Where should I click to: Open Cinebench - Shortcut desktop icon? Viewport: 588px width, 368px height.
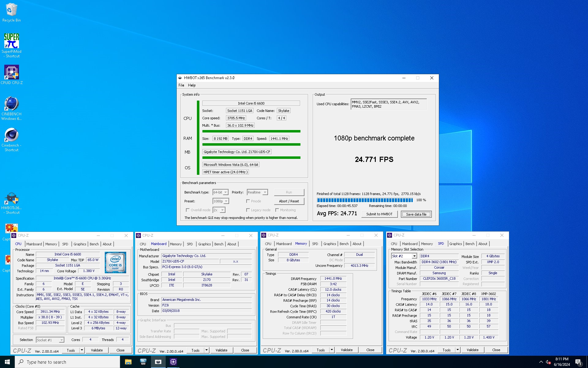point(11,140)
